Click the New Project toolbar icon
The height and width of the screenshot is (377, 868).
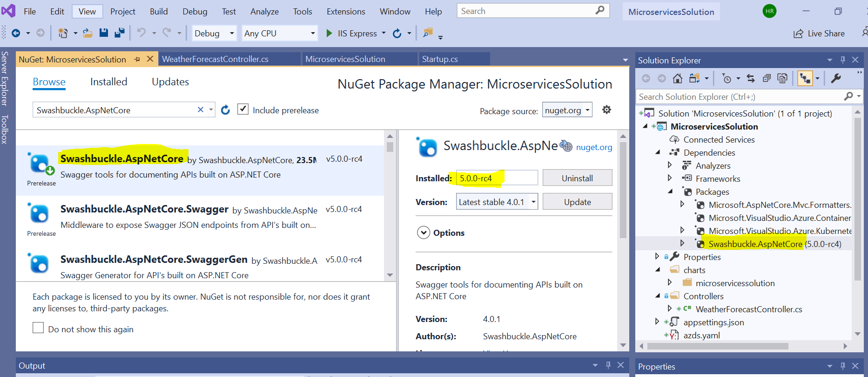[63, 33]
